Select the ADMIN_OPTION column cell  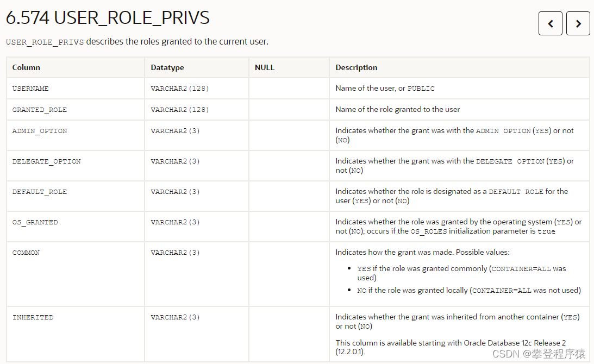40,131
